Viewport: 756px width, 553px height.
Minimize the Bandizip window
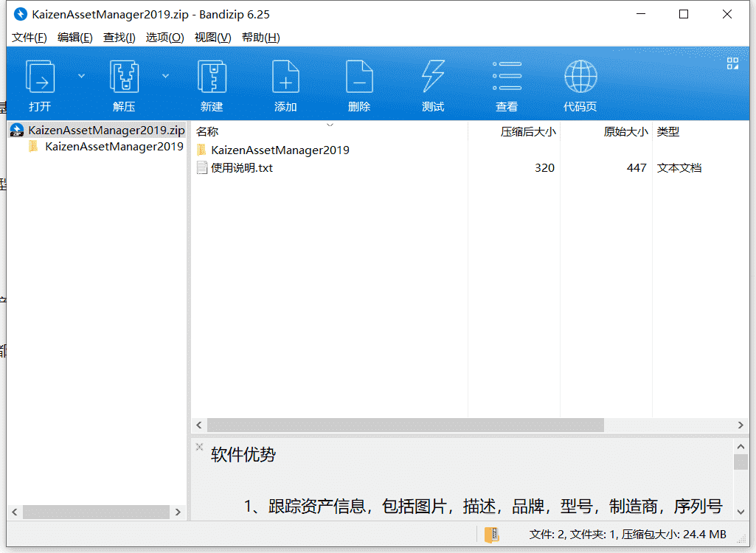[641, 15]
